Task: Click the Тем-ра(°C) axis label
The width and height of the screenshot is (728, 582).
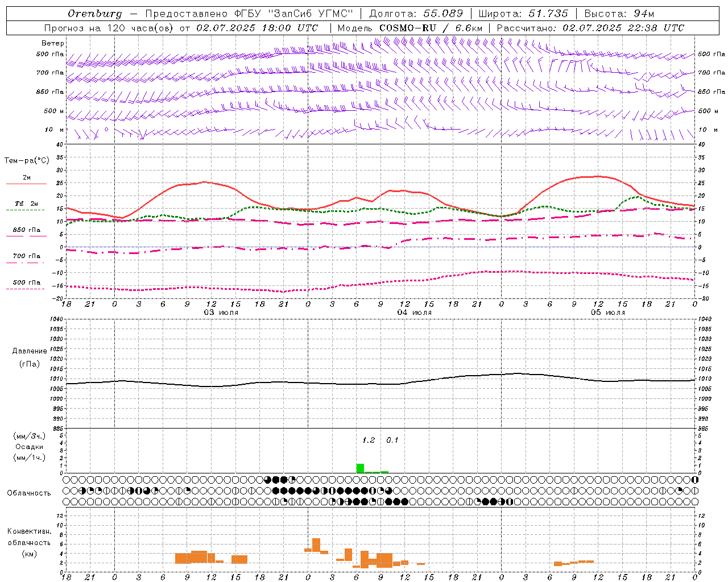Action: (27, 161)
